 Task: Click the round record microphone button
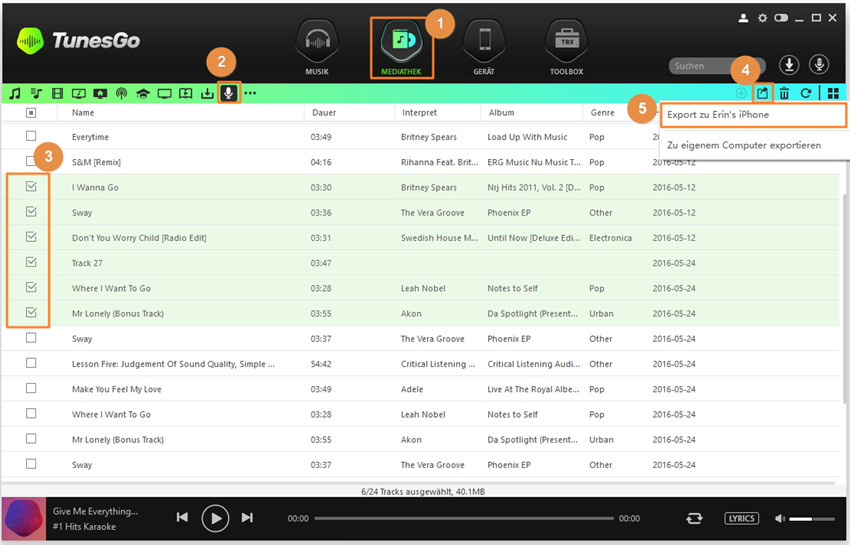tap(819, 65)
